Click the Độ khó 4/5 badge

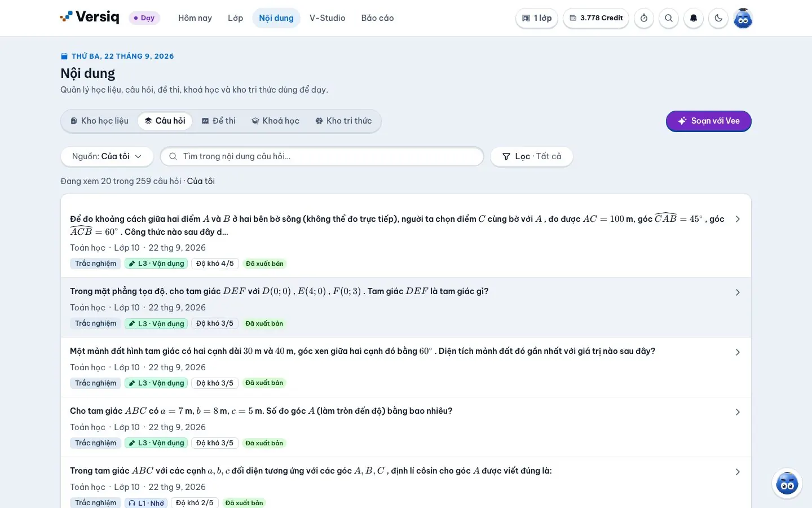[215, 264]
